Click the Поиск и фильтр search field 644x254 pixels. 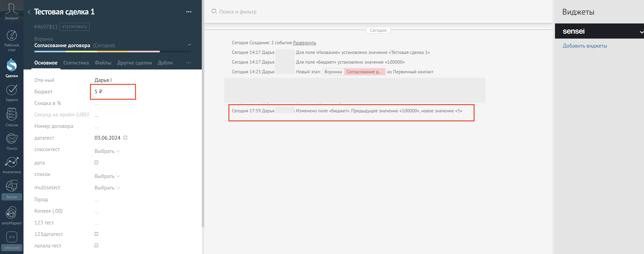coord(238,12)
